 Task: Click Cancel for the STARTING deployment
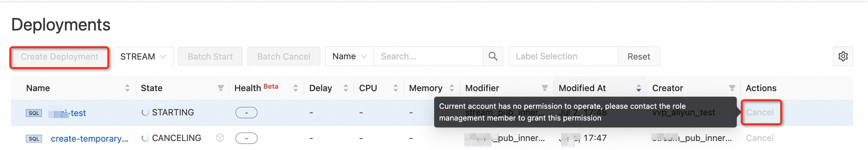tap(760, 113)
